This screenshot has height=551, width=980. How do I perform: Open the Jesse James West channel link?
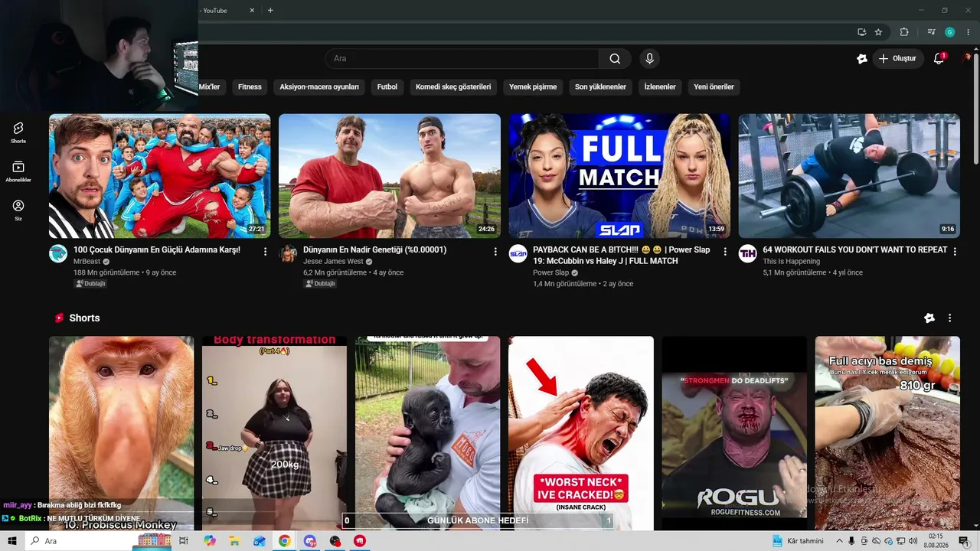pos(333,262)
